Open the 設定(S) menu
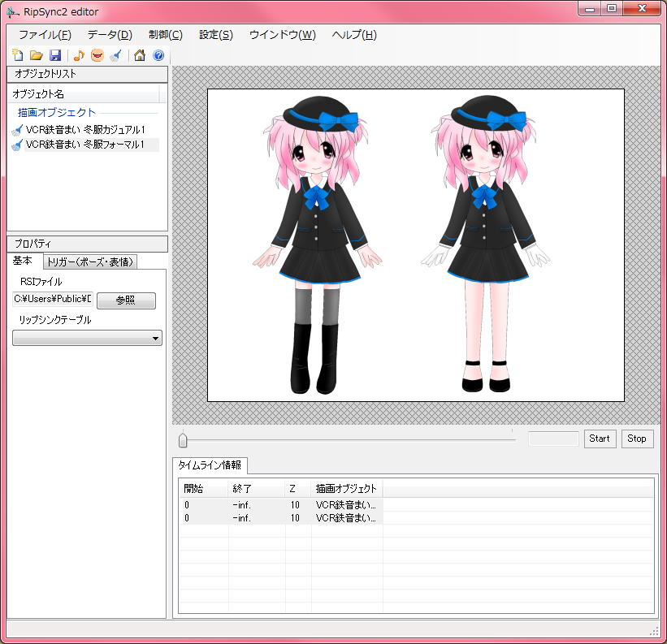667x644 pixels. [216, 35]
